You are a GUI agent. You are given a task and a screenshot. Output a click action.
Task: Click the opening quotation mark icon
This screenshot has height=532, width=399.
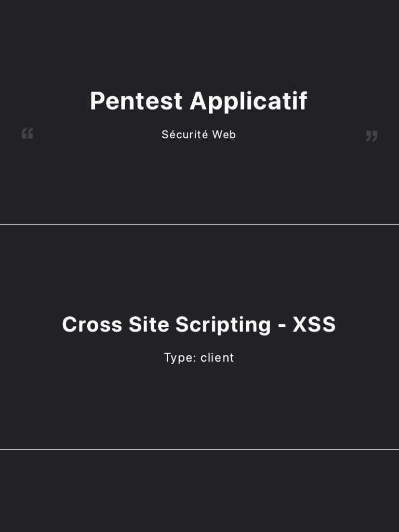tap(28, 134)
